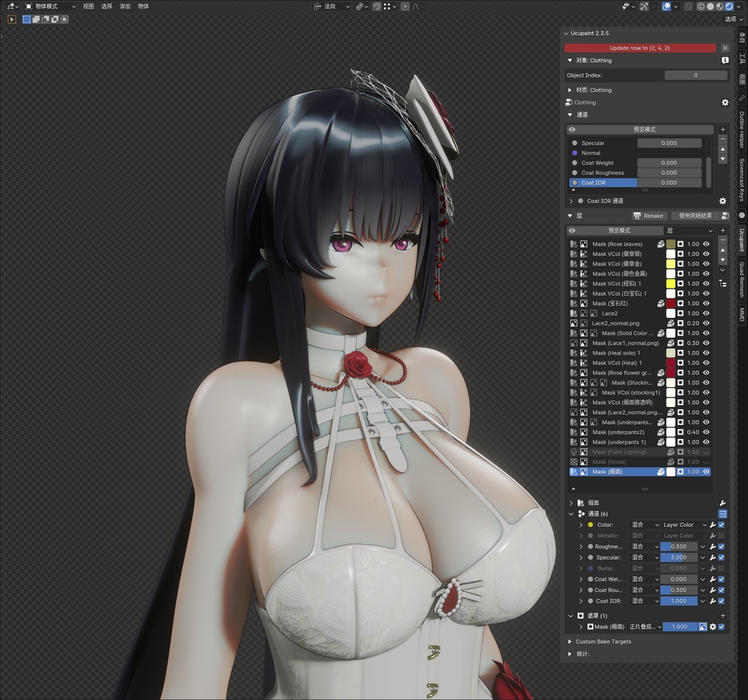The image size is (748, 700).
Task: Click the snapping magnet icon in the header
Action: [x=377, y=6]
